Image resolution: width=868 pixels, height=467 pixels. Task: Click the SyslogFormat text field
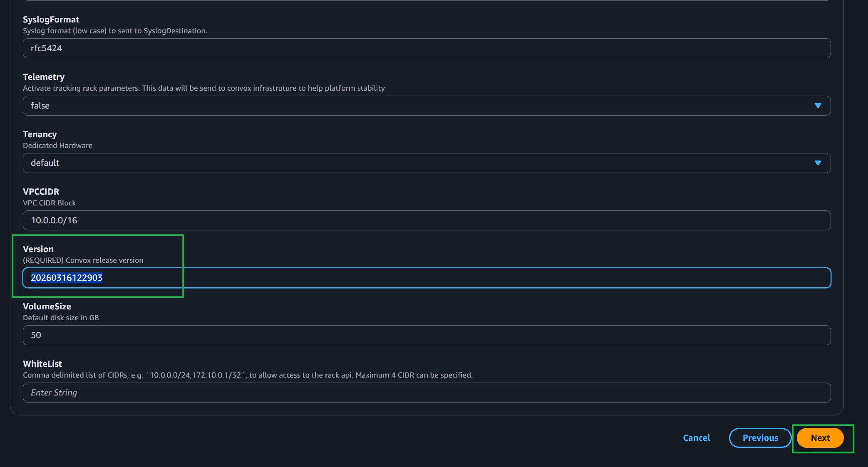pyautogui.click(x=427, y=48)
